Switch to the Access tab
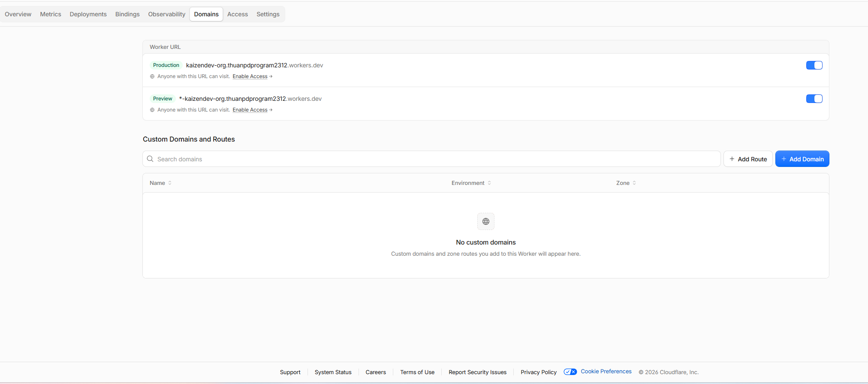The image size is (868, 384). coord(238,14)
